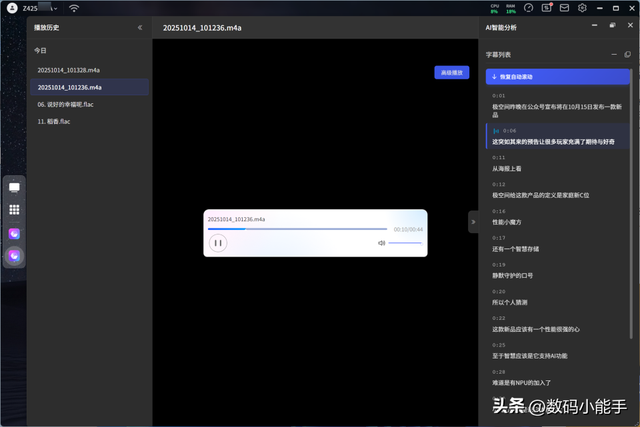Click the 高级播放 button
640x427 pixels.
tap(451, 73)
